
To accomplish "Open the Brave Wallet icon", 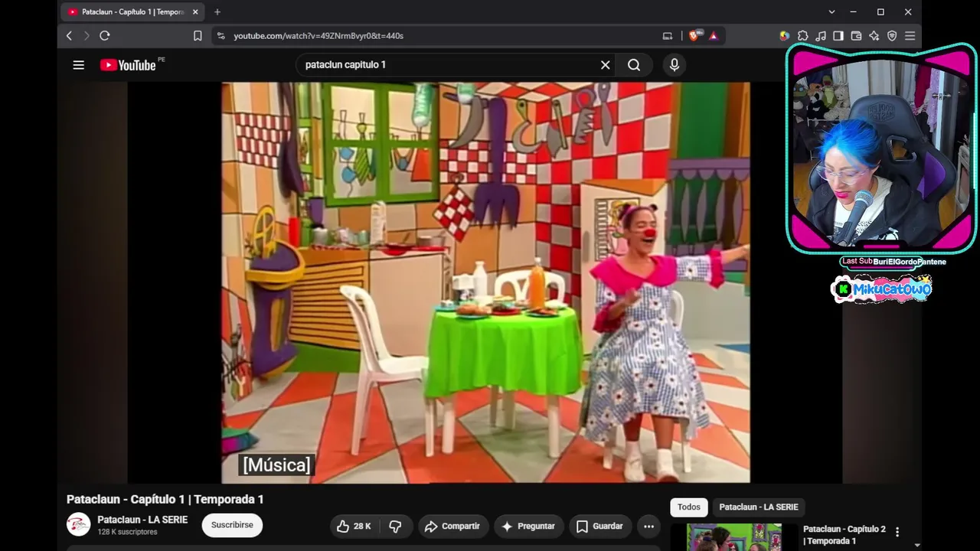I will coord(856,36).
